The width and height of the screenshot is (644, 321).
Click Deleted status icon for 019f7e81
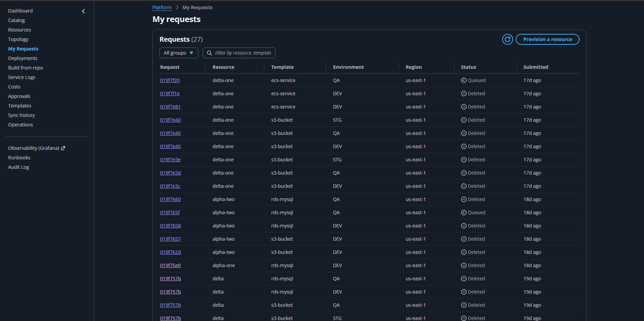click(x=463, y=107)
